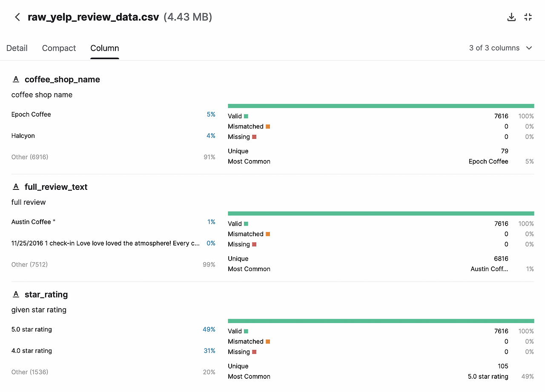The image size is (545, 392).
Task: Click the green Valid marker for coffee_shop_name
Action: (246, 116)
